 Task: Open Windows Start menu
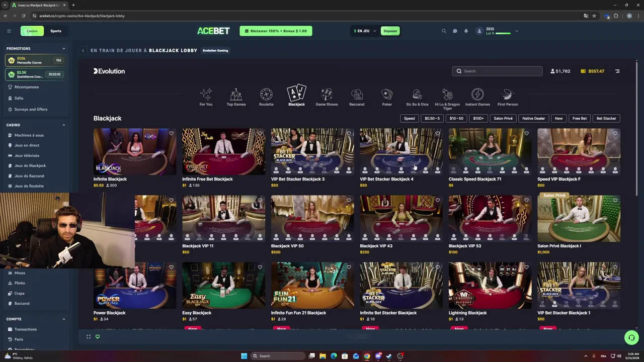244,356
